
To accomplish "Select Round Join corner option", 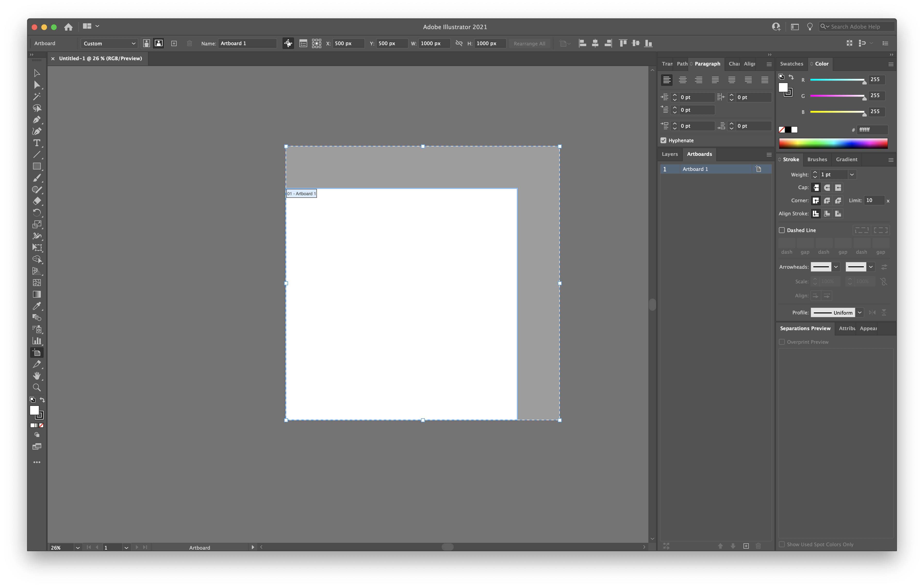I will pos(827,201).
